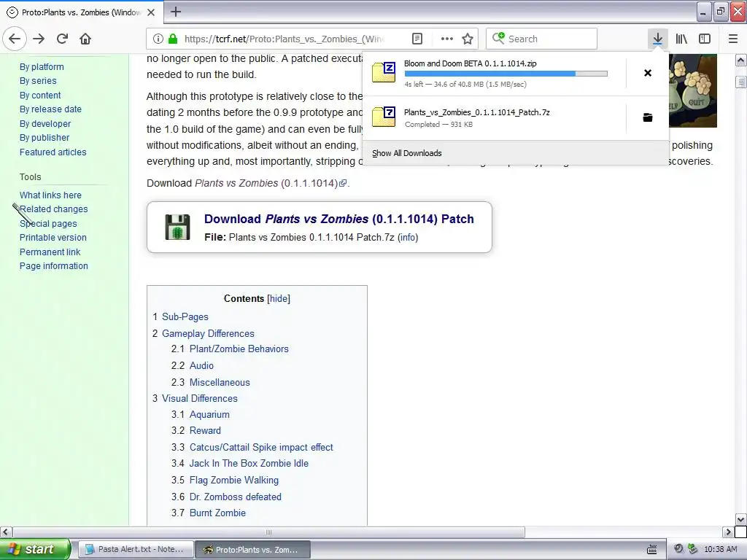747x560 pixels.
Task: Jump to Plant/Zombie Behaviors section
Action: tap(239, 349)
